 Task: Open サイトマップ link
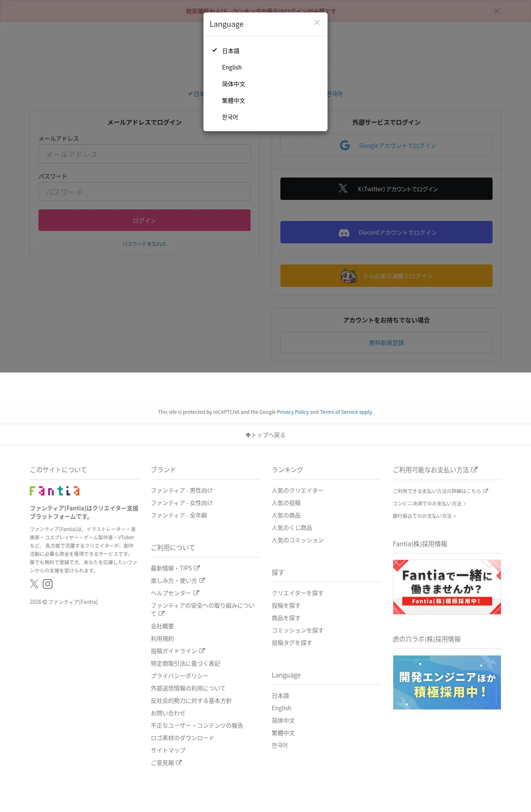[168, 750]
